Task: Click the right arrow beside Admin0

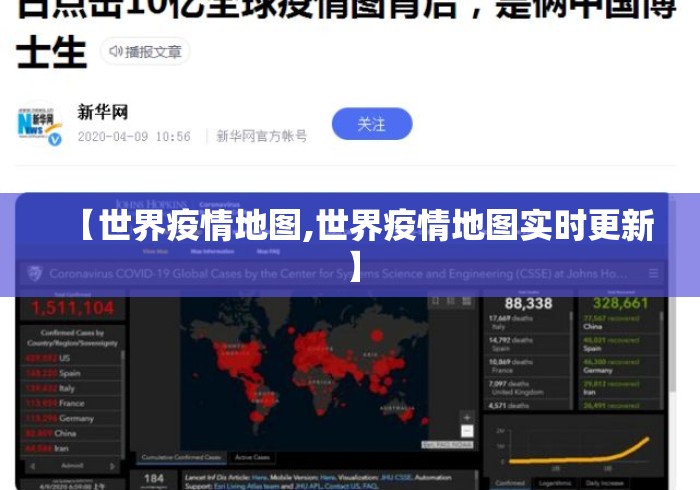Action: point(112,466)
